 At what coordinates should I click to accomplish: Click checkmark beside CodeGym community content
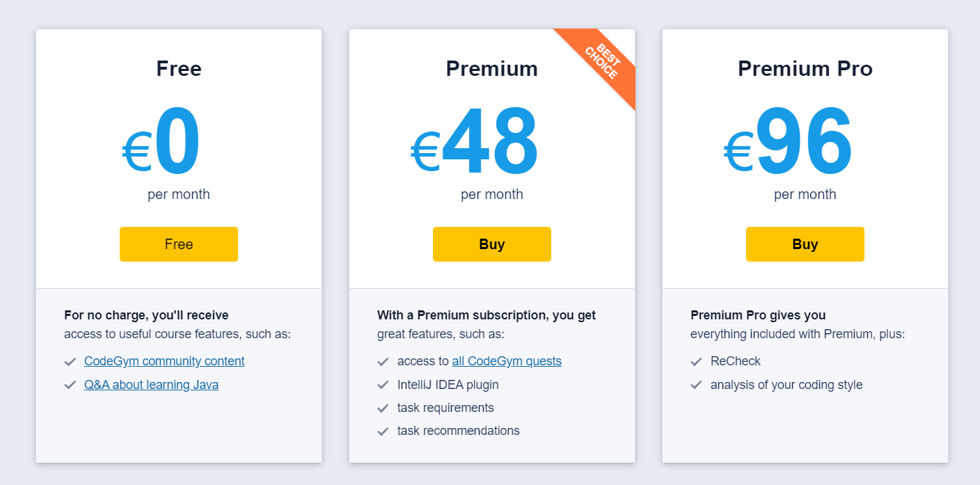70,362
